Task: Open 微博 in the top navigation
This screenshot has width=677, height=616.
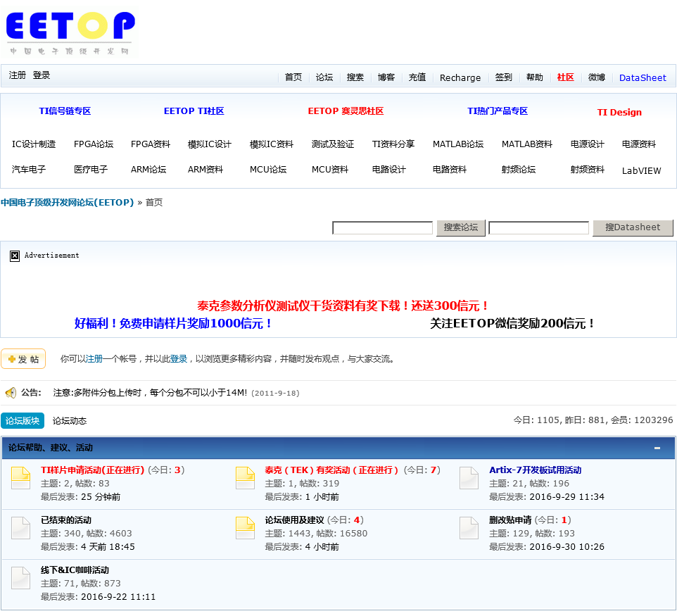Action: coord(596,77)
